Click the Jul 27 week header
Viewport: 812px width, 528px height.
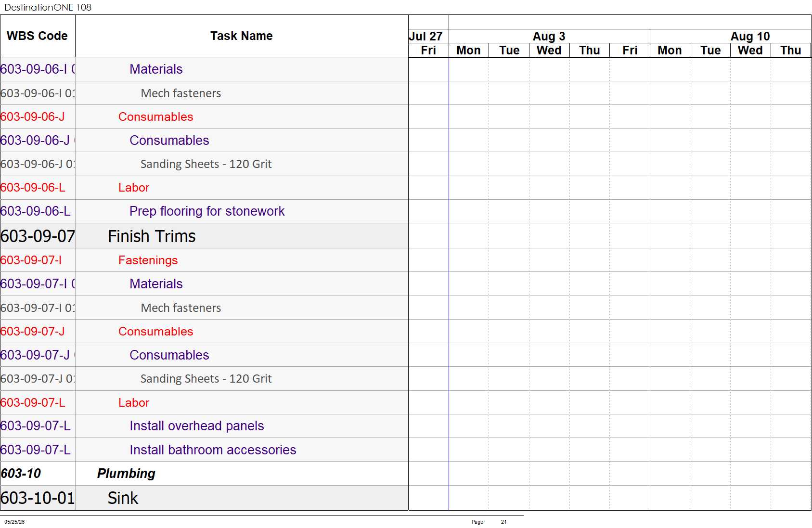426,36
